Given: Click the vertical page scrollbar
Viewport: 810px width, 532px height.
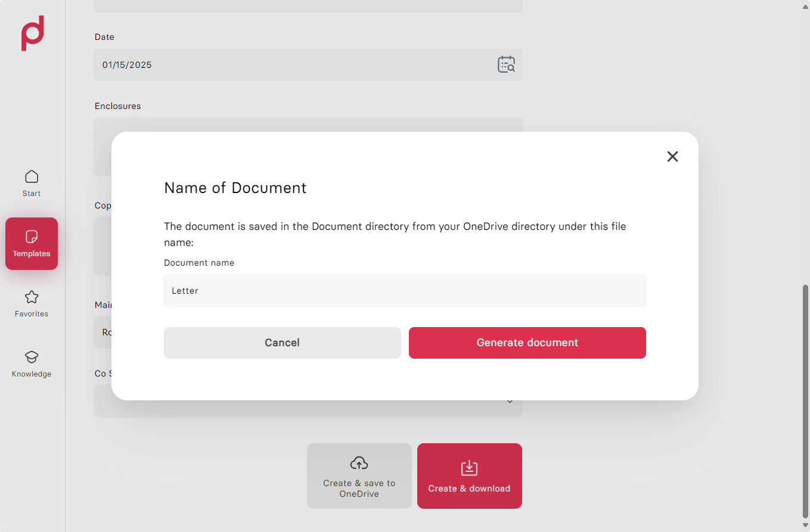Looking at the screenshot, I should coord(805,402).
